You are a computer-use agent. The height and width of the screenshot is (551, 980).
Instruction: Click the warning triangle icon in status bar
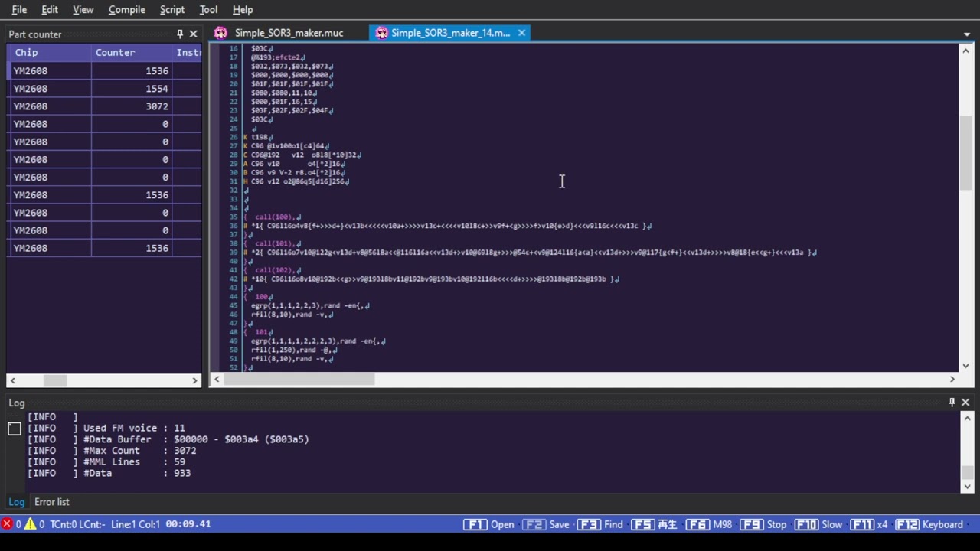(31, 524)
